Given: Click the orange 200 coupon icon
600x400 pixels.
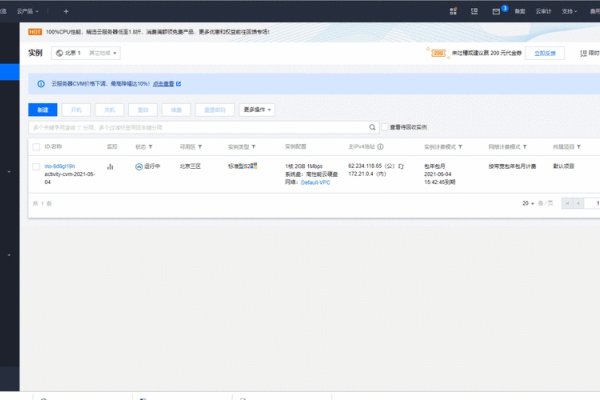Looking at the screenshot, I should point(438,53).
